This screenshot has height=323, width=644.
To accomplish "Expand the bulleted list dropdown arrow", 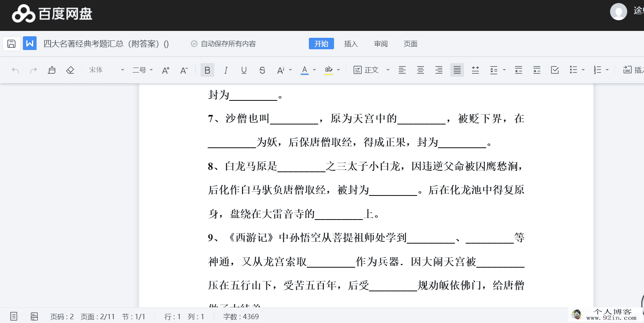I will coord(583,70).
